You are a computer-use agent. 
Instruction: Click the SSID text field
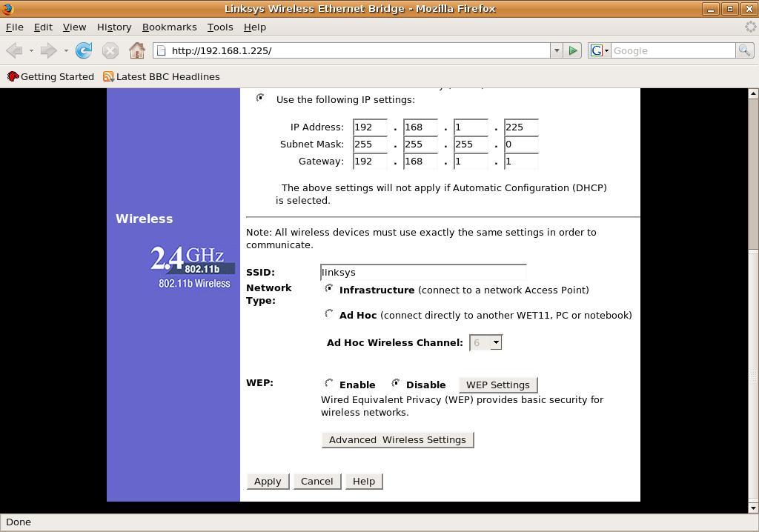point(423,272)
